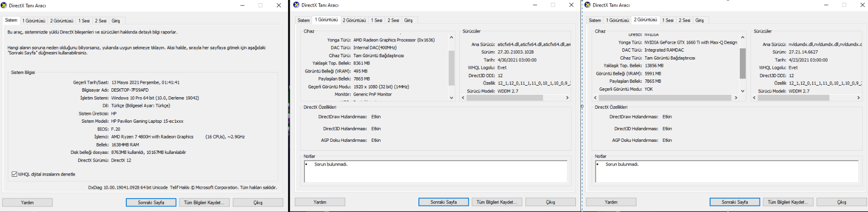Toggle WHQL dijital imzalarını denetle checkbox
The width and height of the screenshot is (868, 212).
pyautogui.click(x=14, y=174)
